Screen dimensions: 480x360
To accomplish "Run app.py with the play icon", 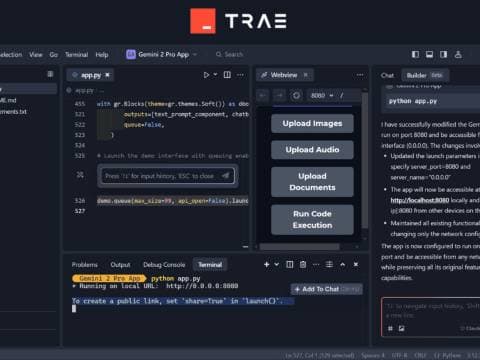I will (x=206, y=75).
